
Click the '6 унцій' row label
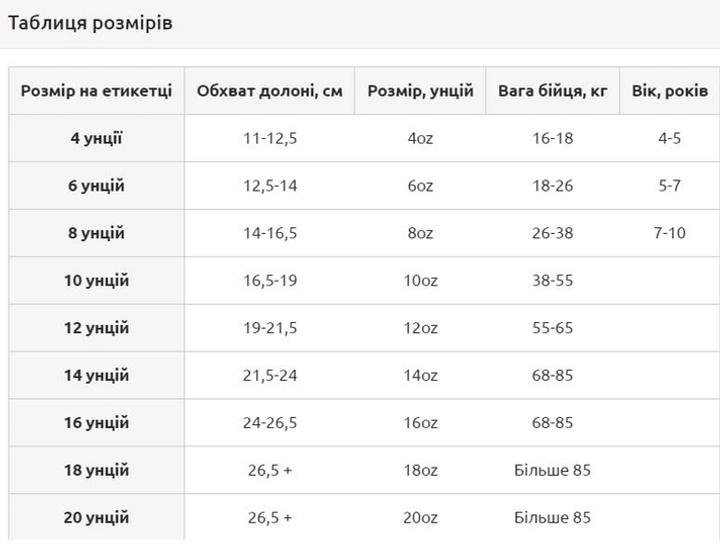click(x=97, y=186)
